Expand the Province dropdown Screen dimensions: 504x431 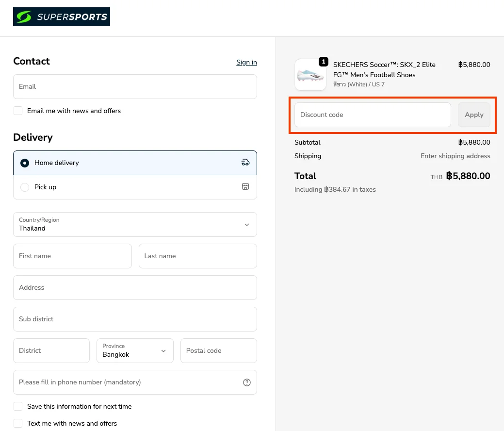pos(135,350)
